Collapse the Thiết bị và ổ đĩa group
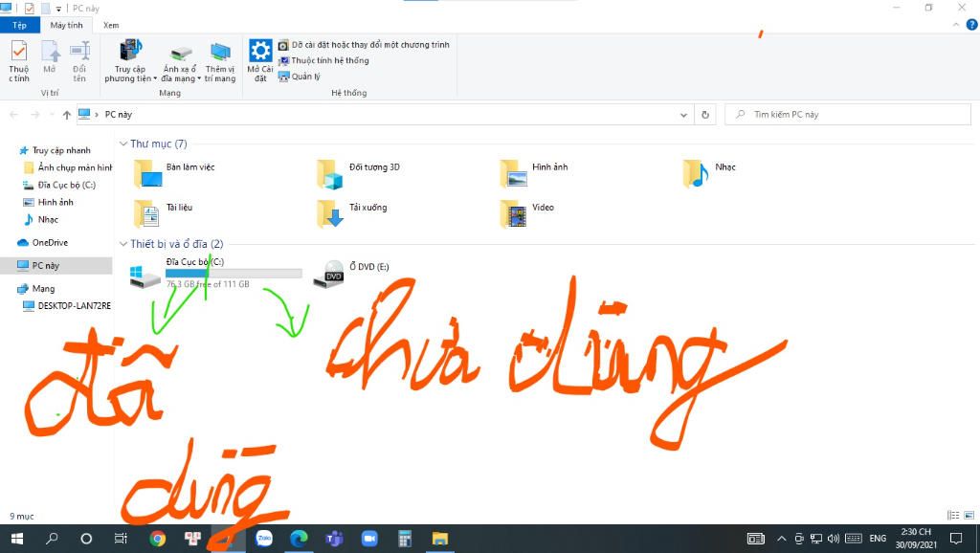This screenshot has height=553, width=980. pos(123,244)
